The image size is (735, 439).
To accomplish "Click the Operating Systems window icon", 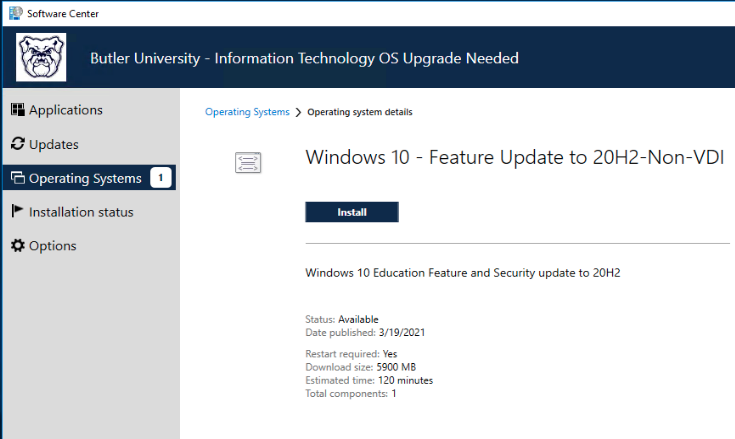I will [x=18, y=178].
